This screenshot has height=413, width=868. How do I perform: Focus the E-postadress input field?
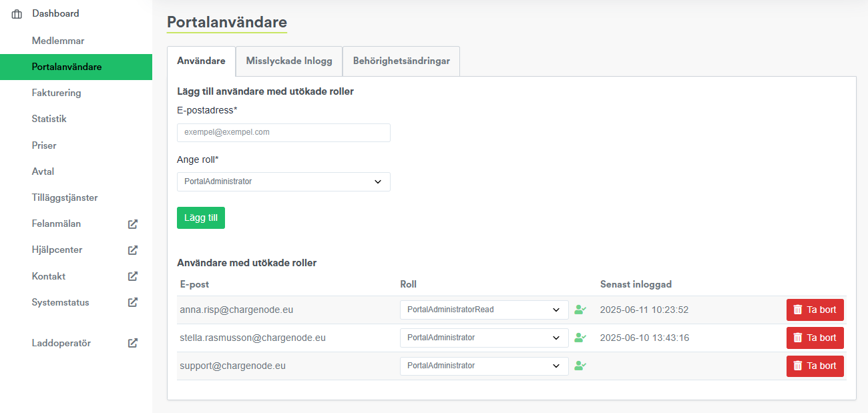[x=283, y=132]
